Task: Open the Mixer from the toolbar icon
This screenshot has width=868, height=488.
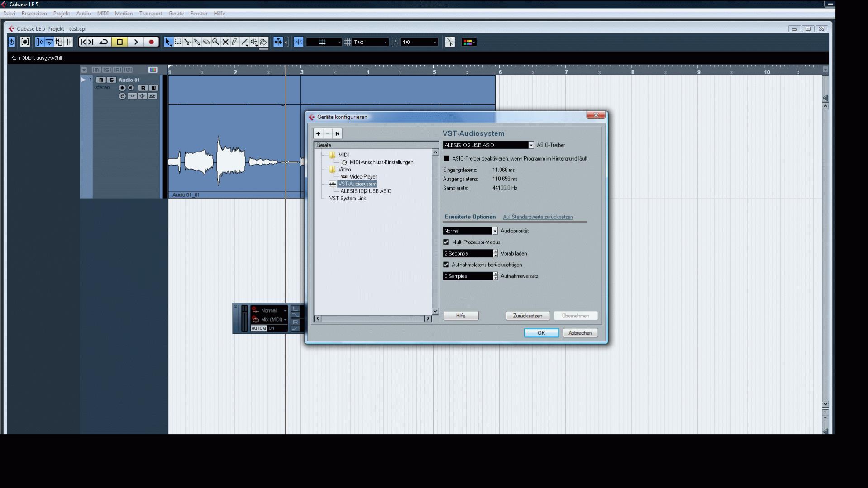Action: pyautogui.click(x=69, y=42)
